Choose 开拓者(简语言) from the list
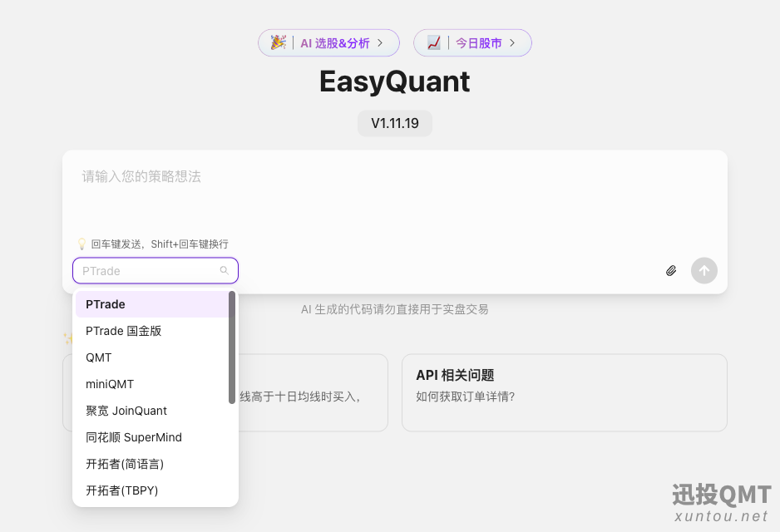 point(125,464)
